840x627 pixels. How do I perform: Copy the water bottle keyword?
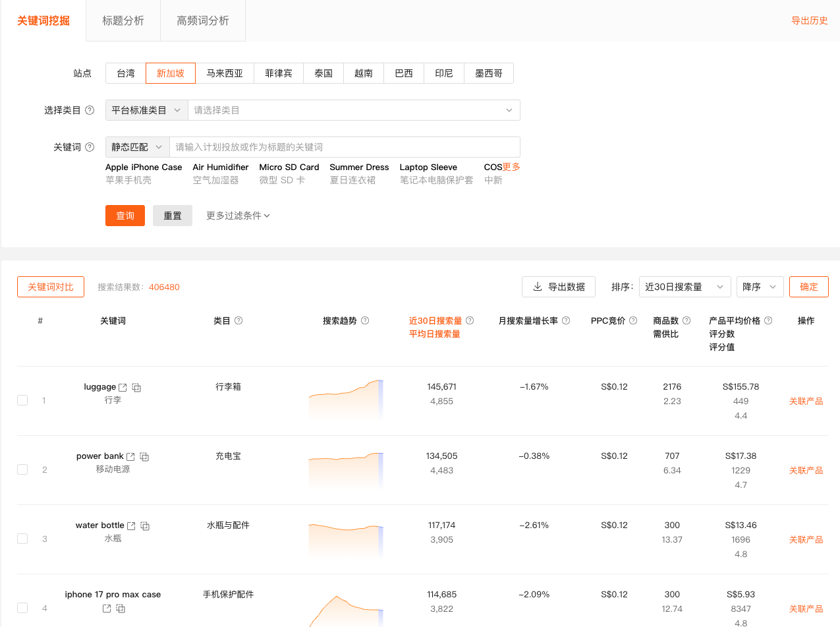pyautogui.click(x=145, y=526)
